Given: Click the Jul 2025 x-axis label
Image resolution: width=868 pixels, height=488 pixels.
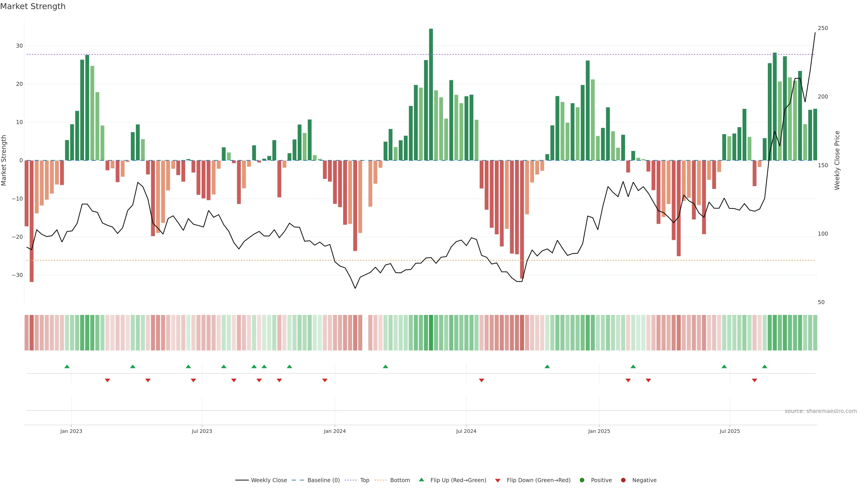Looking at the screenshot, I should point(729,431).
